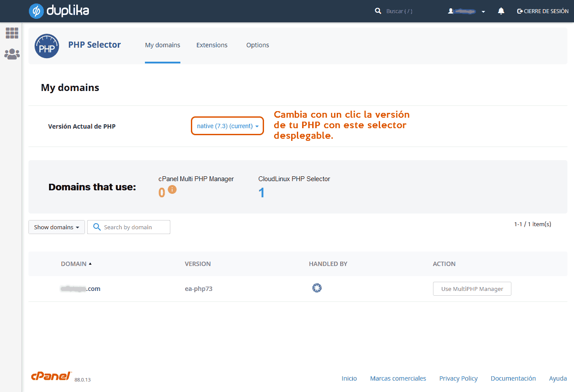Open user manager icon in sidebar
This screenshot has height=392, width=574.
pos(12,54)
